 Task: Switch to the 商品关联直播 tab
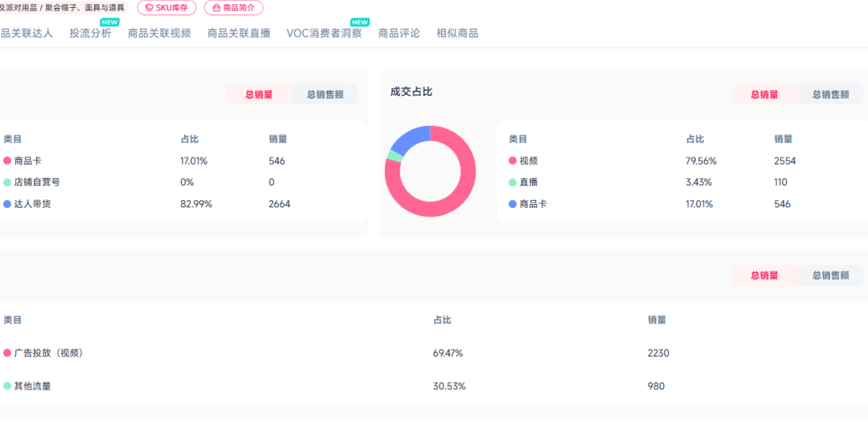click(240, 33)
